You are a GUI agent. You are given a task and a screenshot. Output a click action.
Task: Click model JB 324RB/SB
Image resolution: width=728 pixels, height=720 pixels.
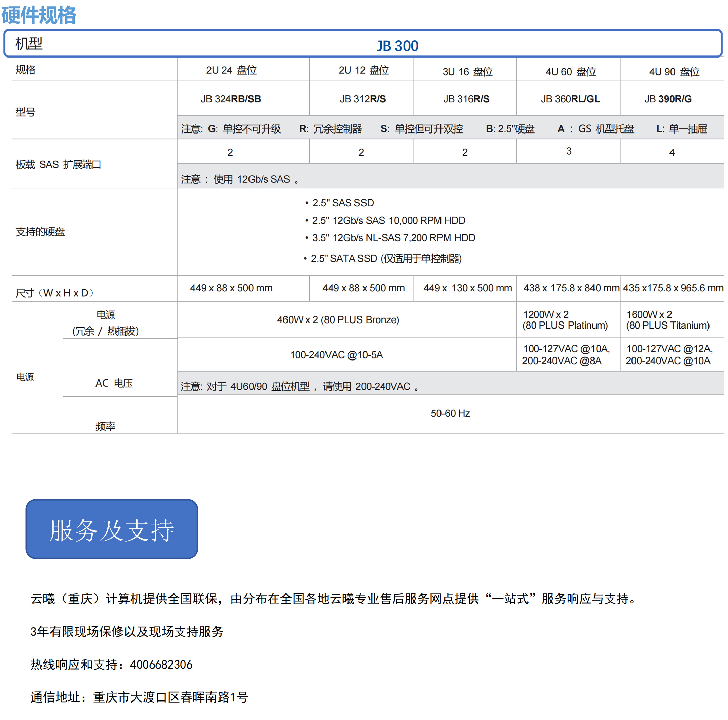(231, 99)
